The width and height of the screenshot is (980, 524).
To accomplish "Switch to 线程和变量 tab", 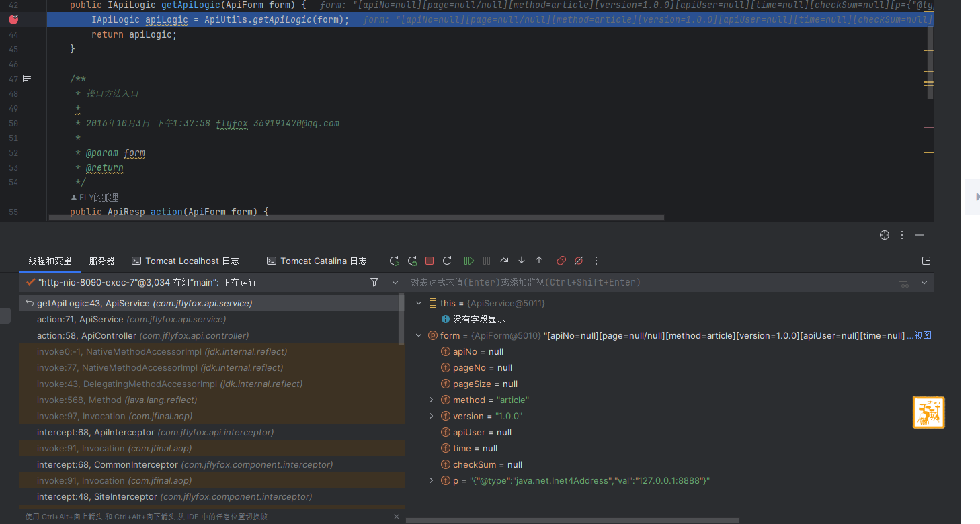I will [50, 261].
